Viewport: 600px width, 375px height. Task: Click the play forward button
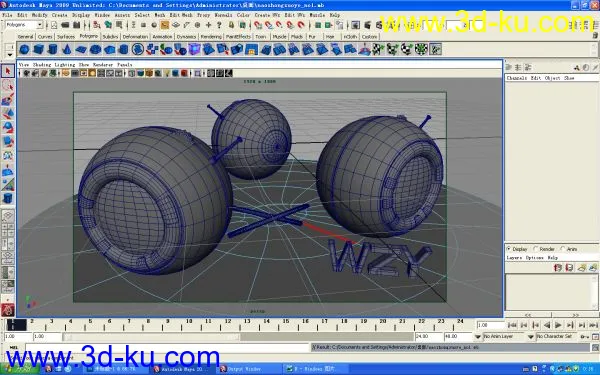click(558, 325)
